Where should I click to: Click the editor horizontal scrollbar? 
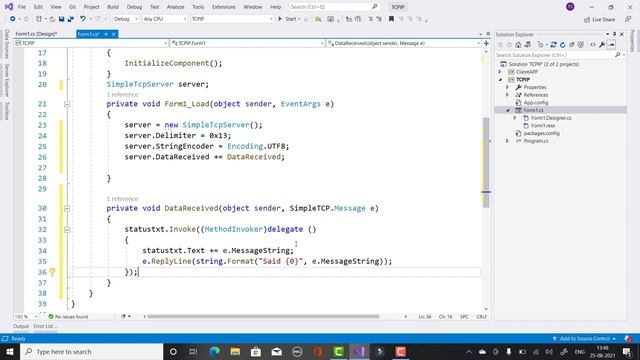pos(263,316)
